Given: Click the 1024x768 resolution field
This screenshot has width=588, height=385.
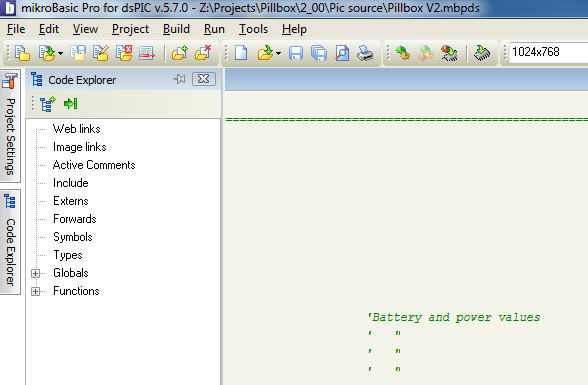Looking at the screenshot, I should 548,52.
